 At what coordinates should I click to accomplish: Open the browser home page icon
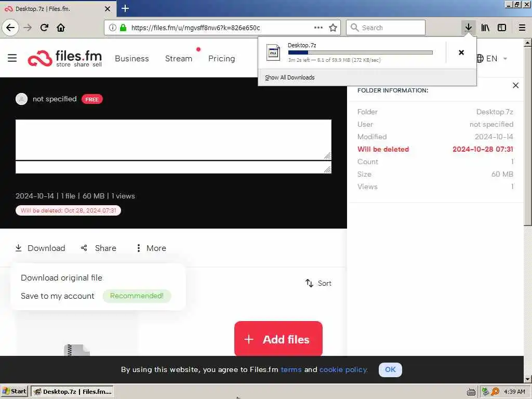pyautogui.click(x=61, y=28)
